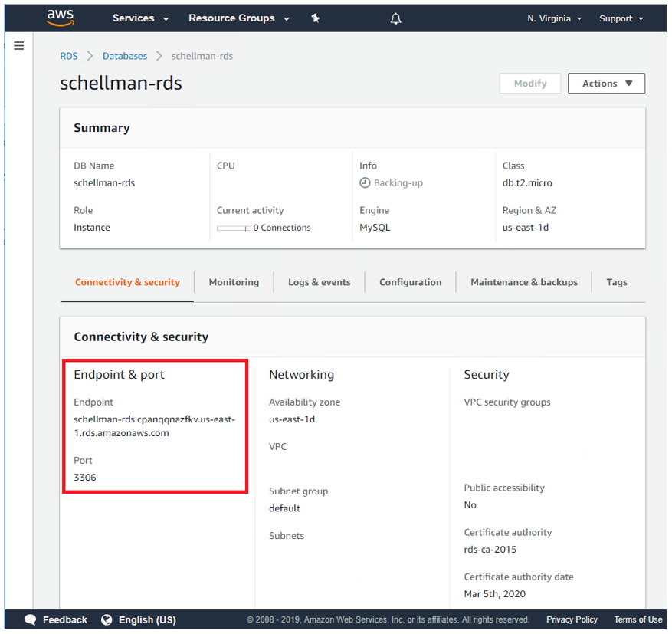Open the Privacy Policy link
This screenshot has width=672, height=634.
572,620
